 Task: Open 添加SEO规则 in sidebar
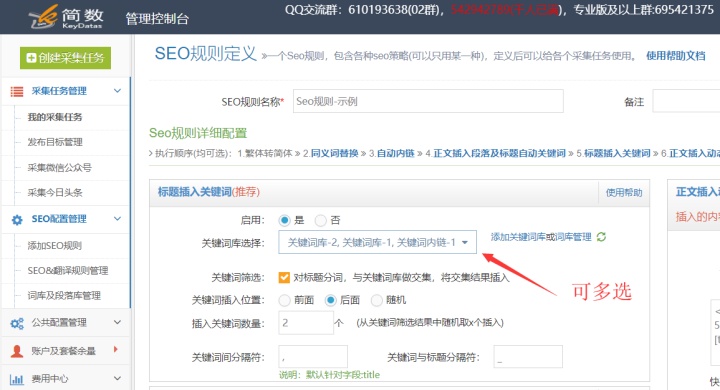pyautogui.click(x=55, y=246)
